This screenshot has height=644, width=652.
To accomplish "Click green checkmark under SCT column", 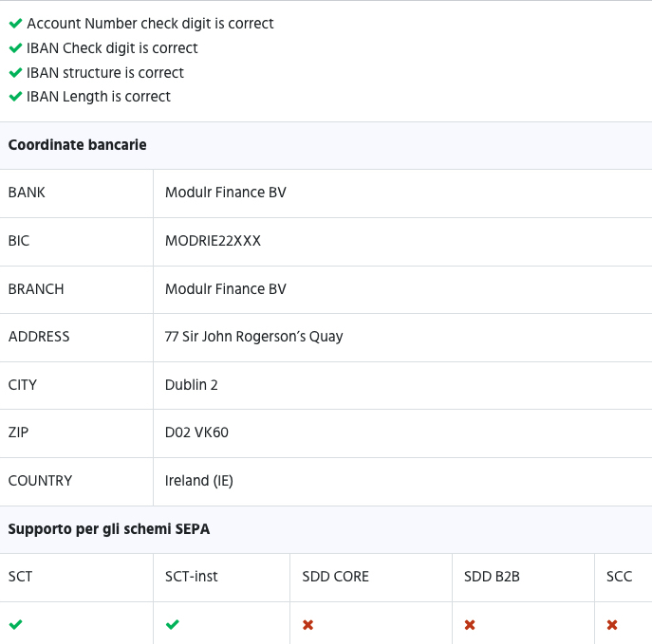I will 15,624.
